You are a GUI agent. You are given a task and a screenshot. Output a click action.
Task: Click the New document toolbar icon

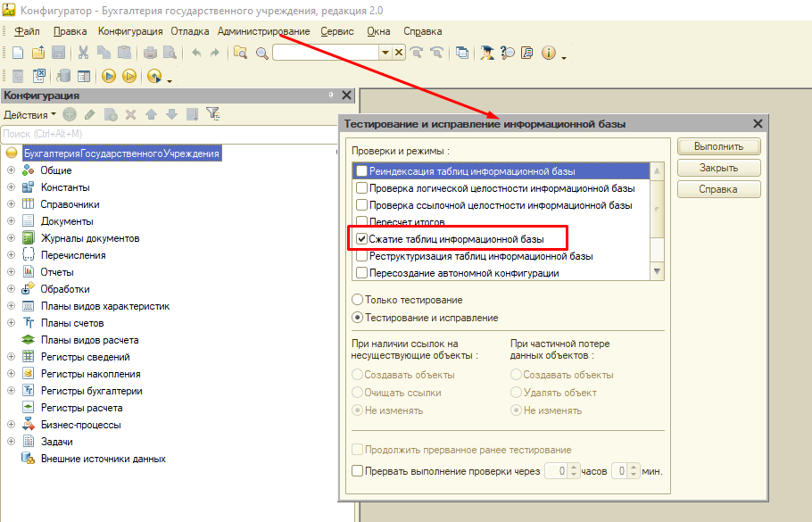click(18, 53)
